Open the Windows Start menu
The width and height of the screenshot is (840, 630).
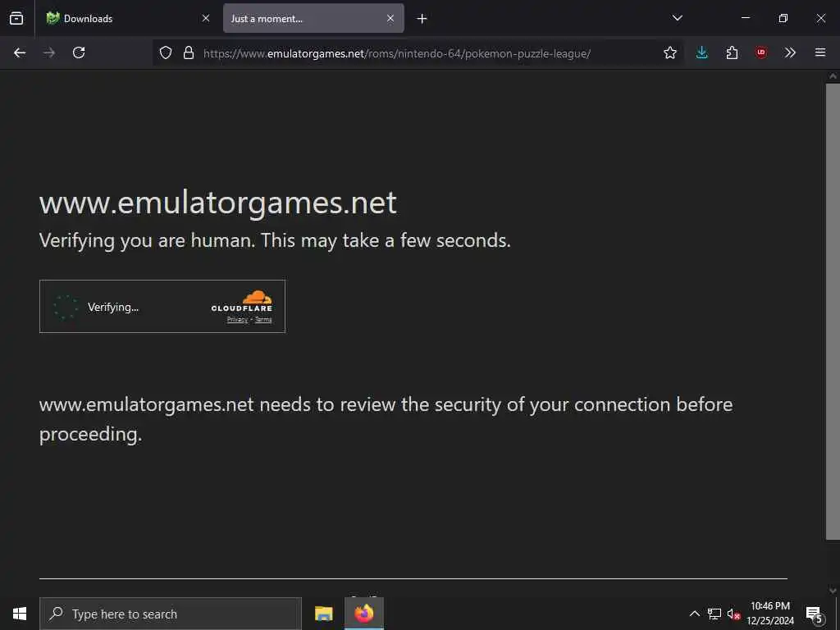click(x=20, y=614)
